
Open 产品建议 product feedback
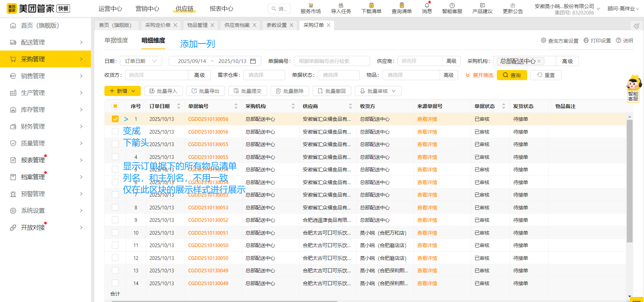[482, 8]
